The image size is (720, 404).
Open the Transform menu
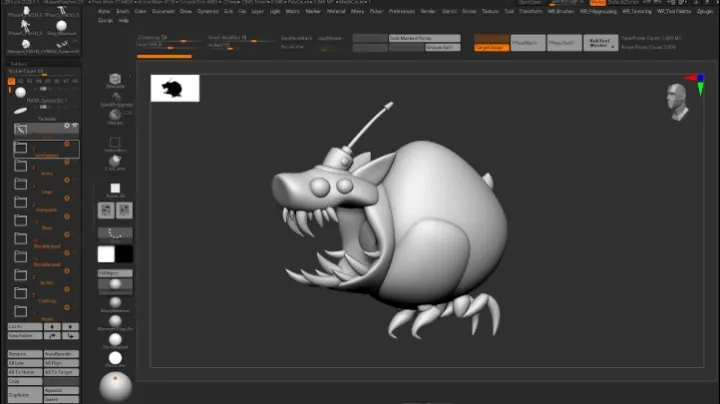coord(530,11)
